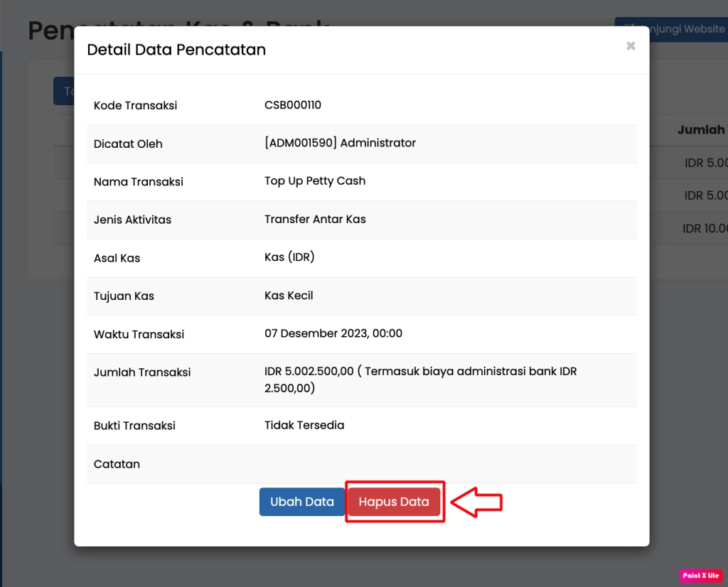Click the Kas (IDR) source value
The height and width of the screenshot is (587, 728).
coord(289,257)
